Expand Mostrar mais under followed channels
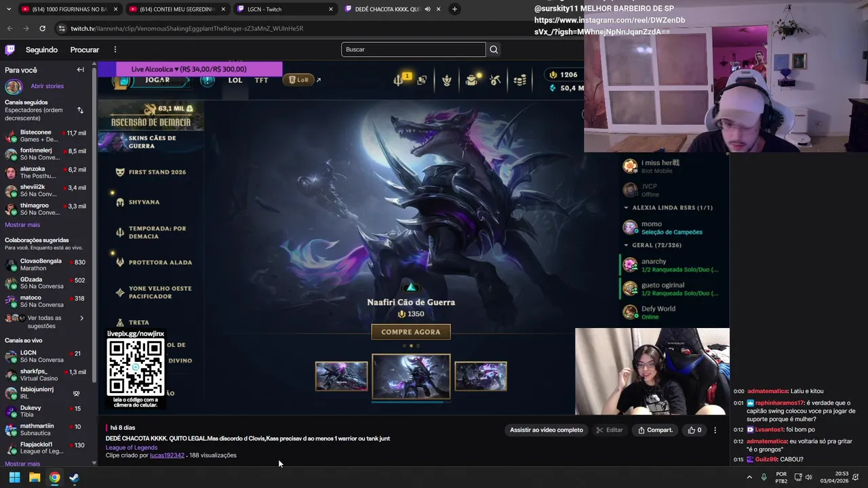This screenshot has width=868, height=488. point(22,225)
